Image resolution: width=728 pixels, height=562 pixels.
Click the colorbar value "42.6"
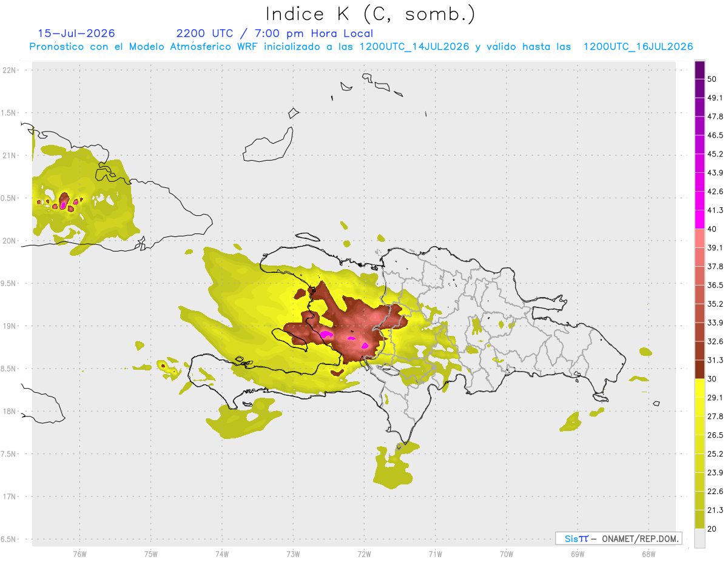point(715,192)
